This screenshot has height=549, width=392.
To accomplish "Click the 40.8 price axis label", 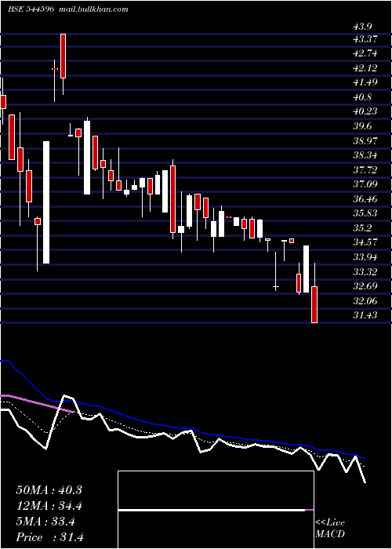I will coord(362,97).
